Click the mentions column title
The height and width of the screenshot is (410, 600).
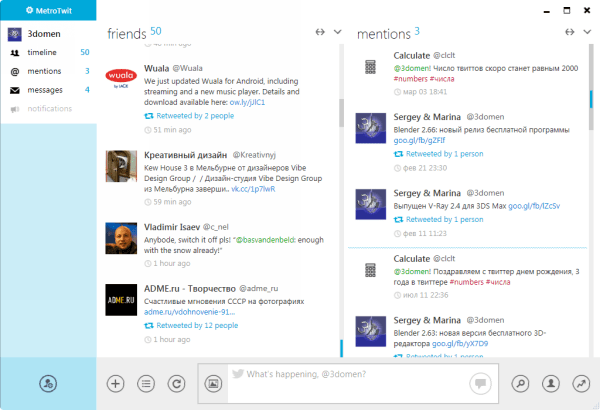coord(383,34)
